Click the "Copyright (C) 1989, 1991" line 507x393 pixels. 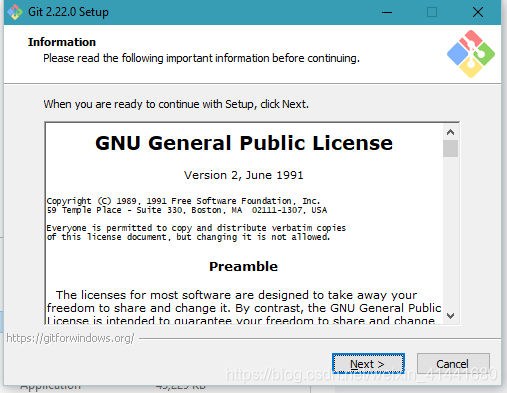(183, 201)
